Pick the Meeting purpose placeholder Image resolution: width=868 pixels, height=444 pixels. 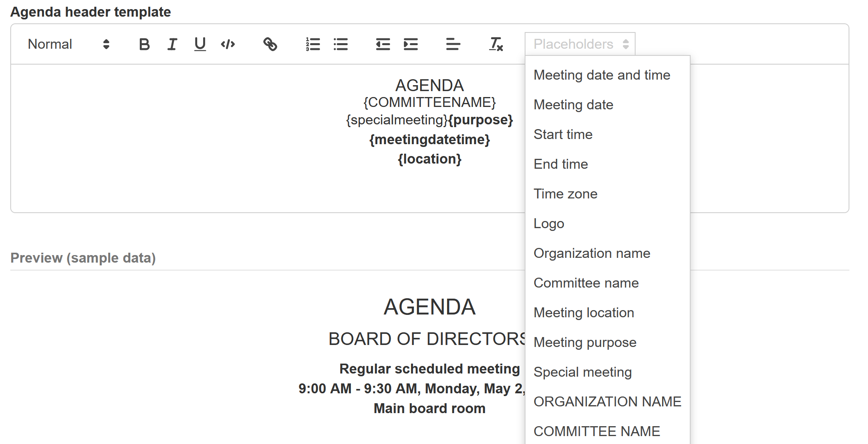pyautogui.click(x=585, y=343)
